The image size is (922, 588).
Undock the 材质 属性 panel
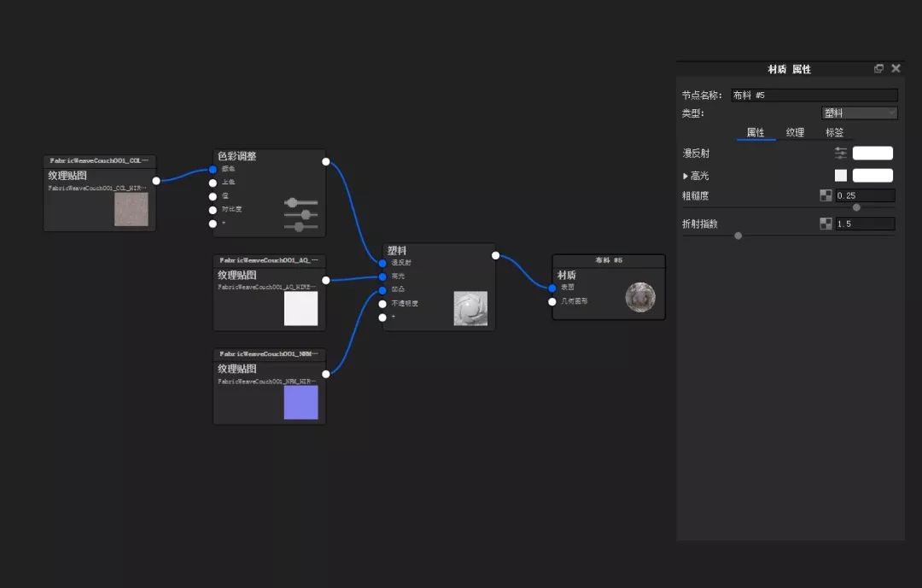[878, 68]
